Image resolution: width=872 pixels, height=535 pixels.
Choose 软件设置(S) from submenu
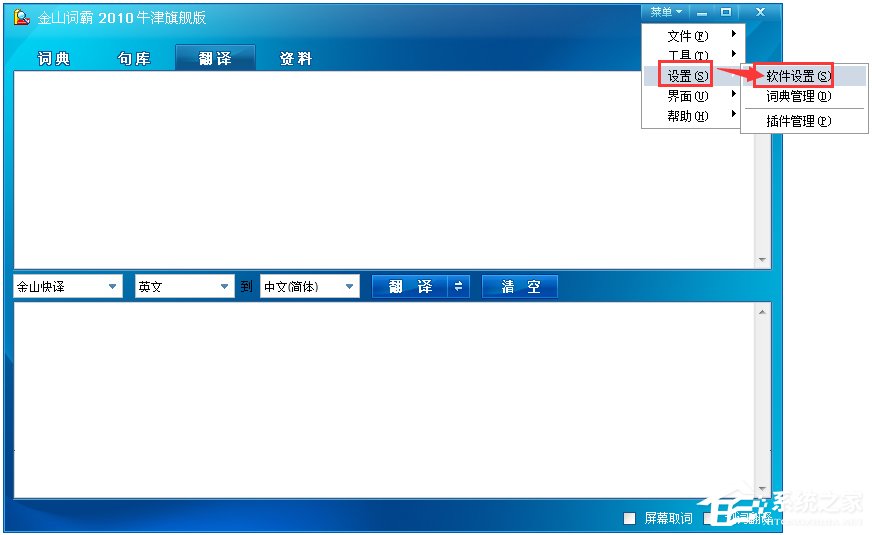click(x=804, y=76)
